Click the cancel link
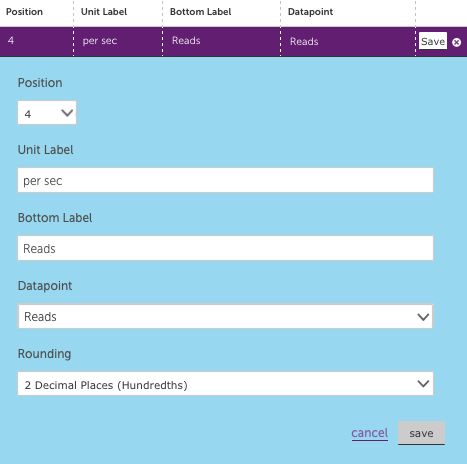467x464 pixels. coord(369,433)
